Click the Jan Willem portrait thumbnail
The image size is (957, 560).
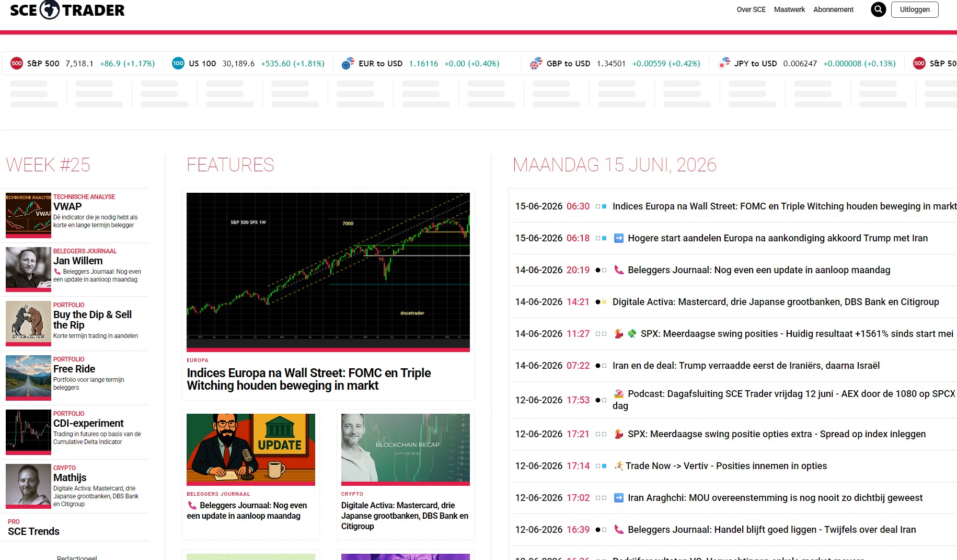tap(28, 269)
